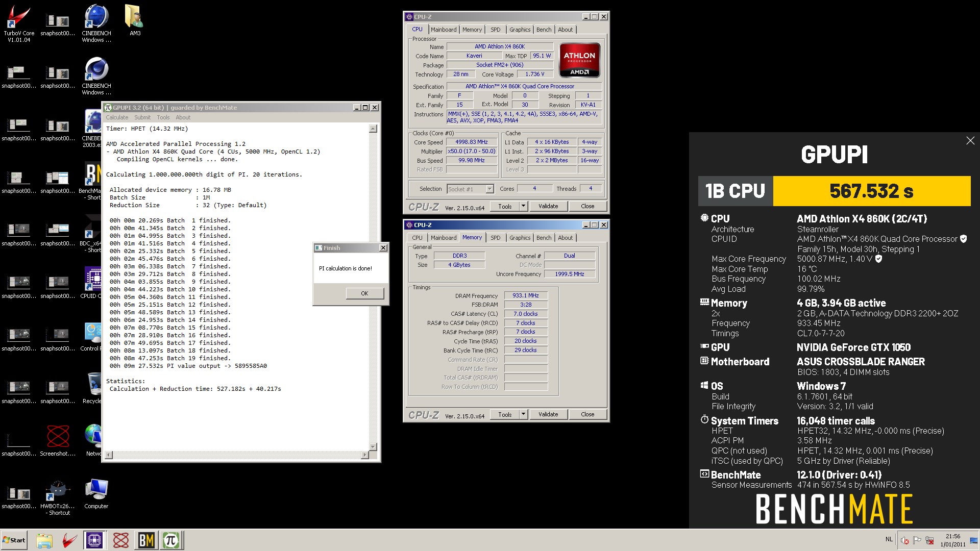This screenshot has width=980, height=551.
Task: Click Show Desktop button at taskbar end
Action: pyautogui.click(x=974, y=540)
